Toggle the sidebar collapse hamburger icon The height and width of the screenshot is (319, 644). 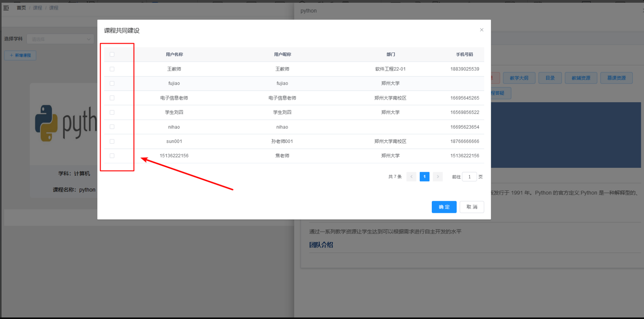point(6,8)
